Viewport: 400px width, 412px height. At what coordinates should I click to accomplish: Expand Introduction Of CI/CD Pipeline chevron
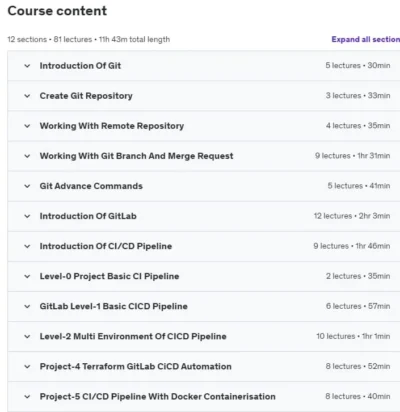pyautogui.click(x=27, y=246)
